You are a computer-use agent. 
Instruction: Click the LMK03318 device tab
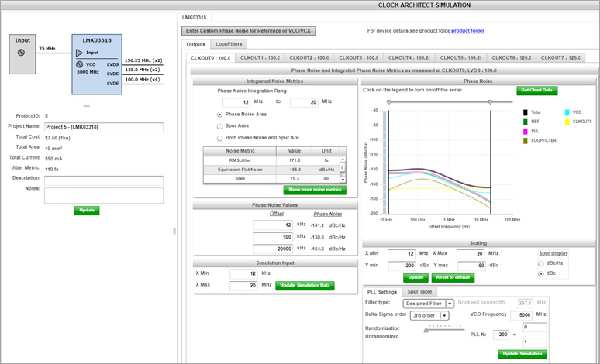click(195, 18)
